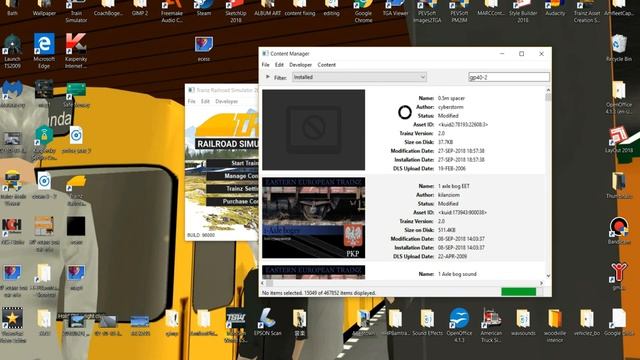
Task: Open the Audacity desktop icon
Action: pyautogui.click(x=555, y=8)
